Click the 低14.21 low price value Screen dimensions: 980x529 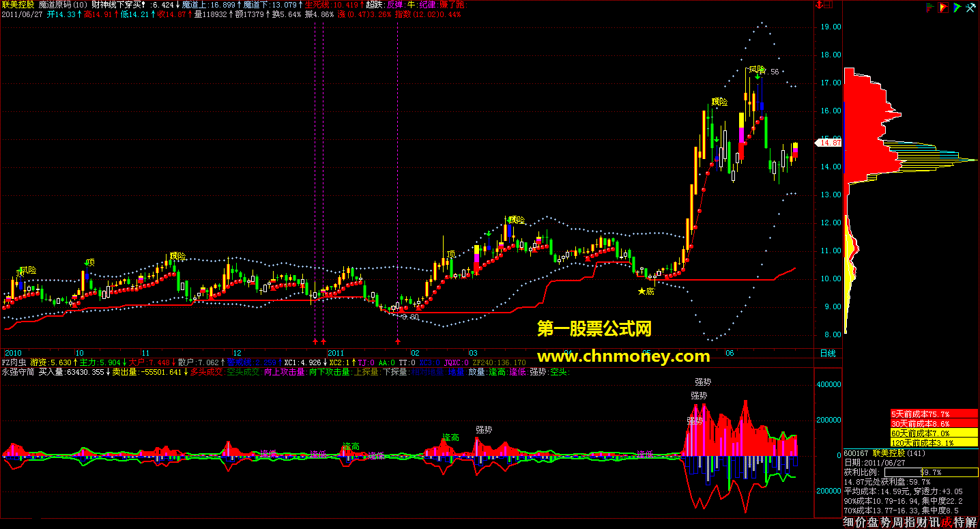coord(136,13)
